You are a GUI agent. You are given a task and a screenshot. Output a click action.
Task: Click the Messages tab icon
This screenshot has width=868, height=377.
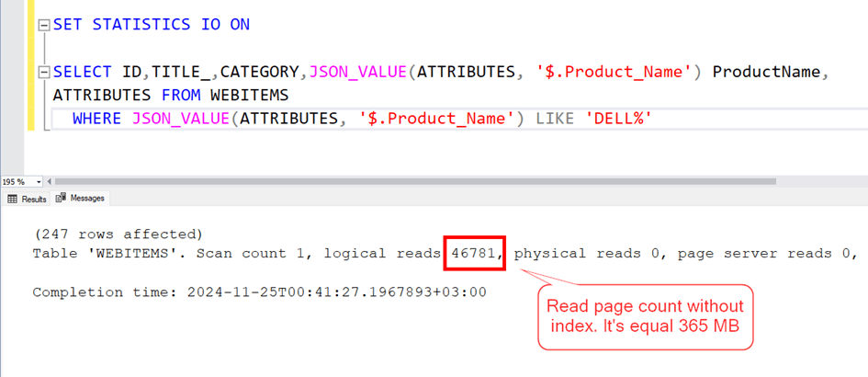tap(61, 199)
